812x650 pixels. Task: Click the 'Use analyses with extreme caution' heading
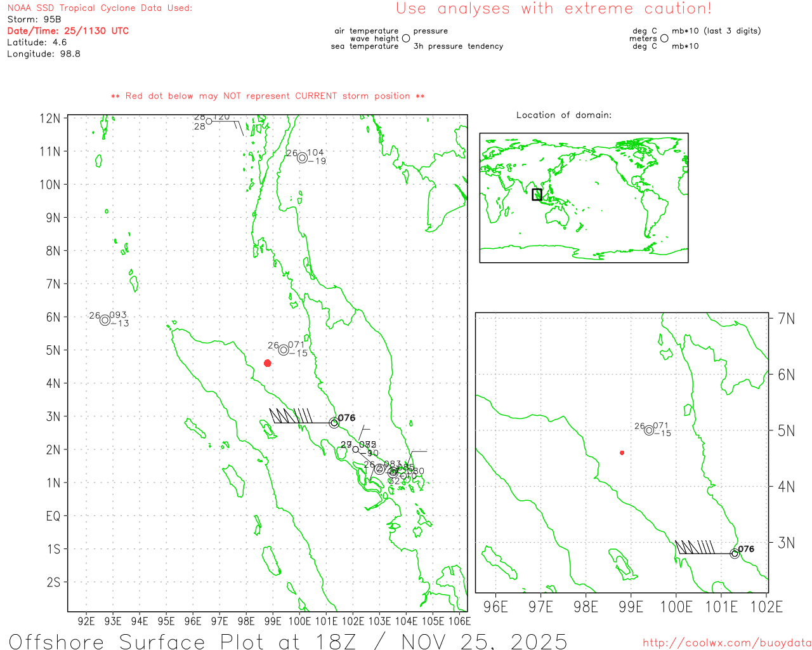pyautogui.click(x=554, y=9)
